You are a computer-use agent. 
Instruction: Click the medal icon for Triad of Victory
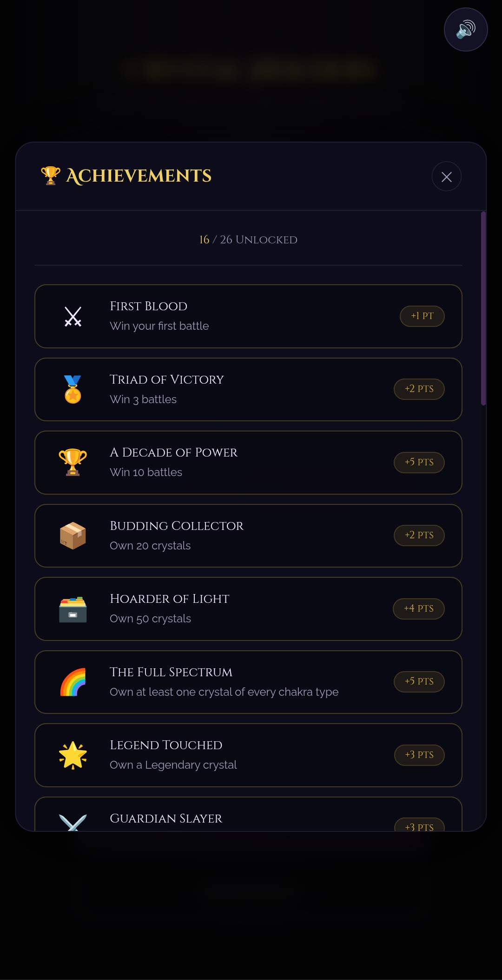point(73,389)
